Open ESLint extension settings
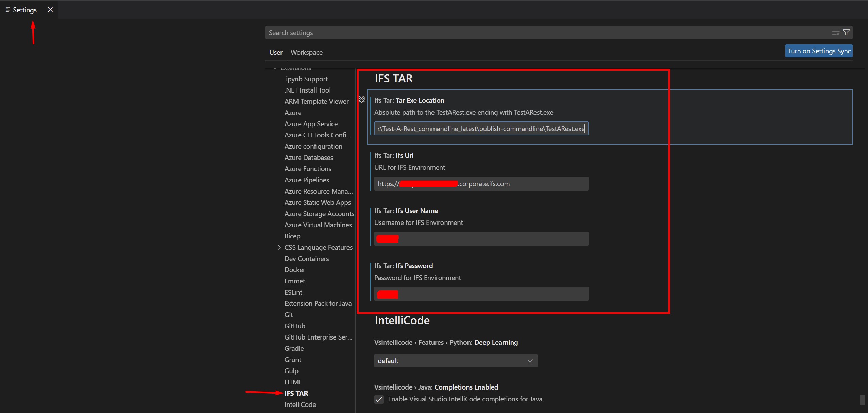 (293, 292)
